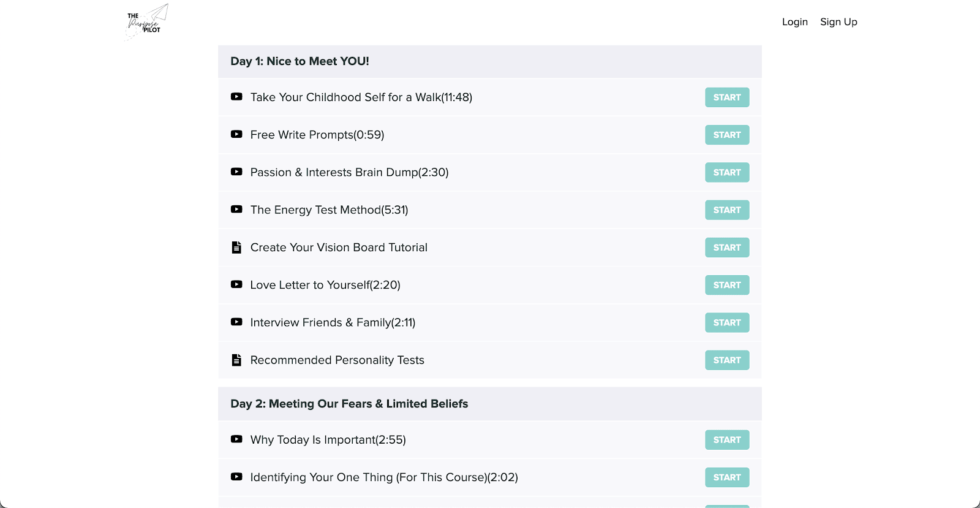This screenshot has height=508, width=980.
Task: Select 'Love Letter to Yourself(2:20)' title
Action: point(325,285)
